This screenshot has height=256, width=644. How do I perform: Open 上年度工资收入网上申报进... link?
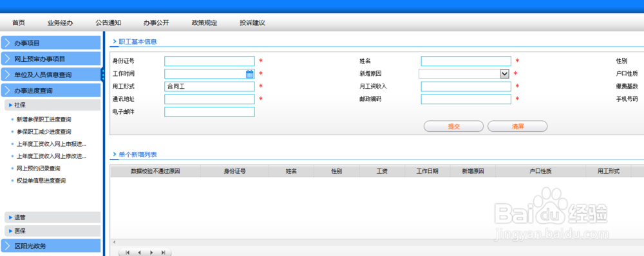coord(52,144)
